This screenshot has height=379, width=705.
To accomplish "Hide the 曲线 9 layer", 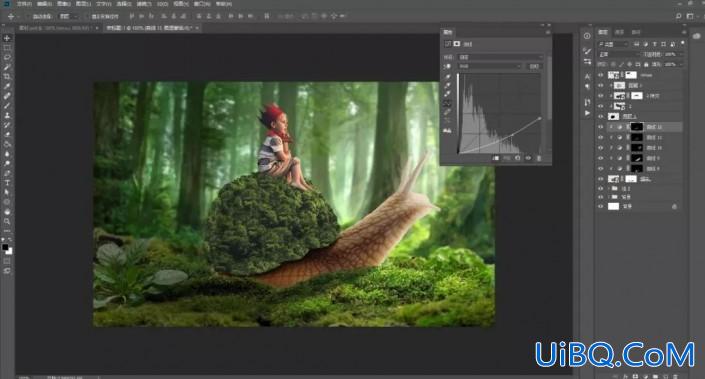I will click(x=601, y=158).
